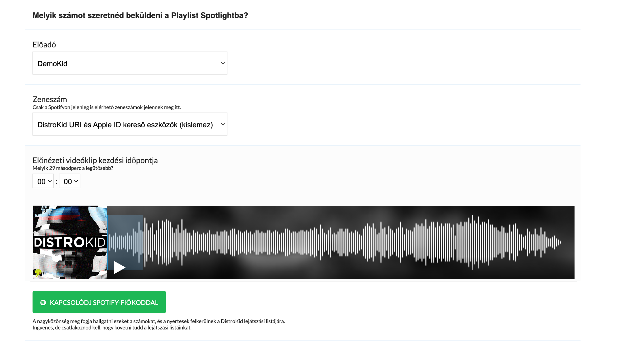Click the DISTROKID logo text on the cover art
The width and height of the screenshot is (644, 346).
tap(70, 242)
